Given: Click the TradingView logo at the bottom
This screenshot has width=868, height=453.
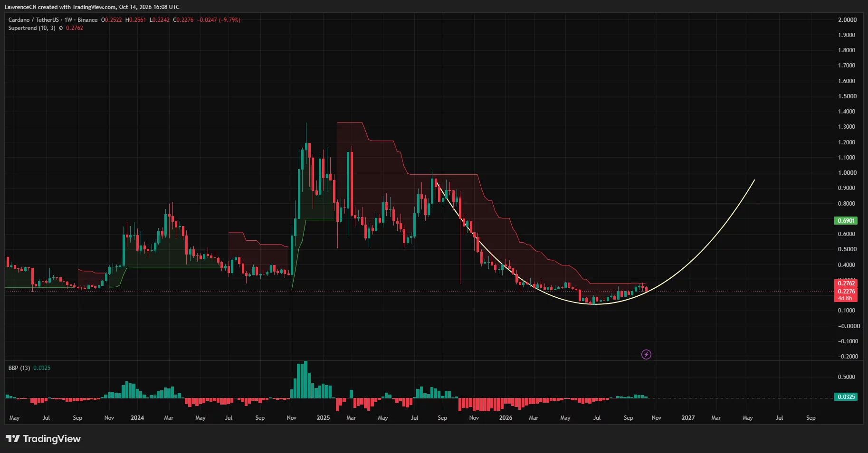Looking at the screenshot, I should click(43, 439).
